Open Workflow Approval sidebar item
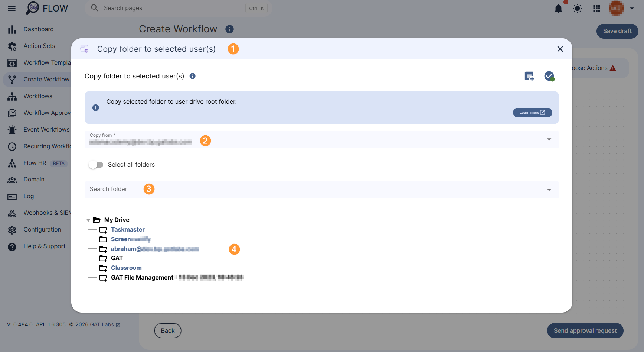 47,113
